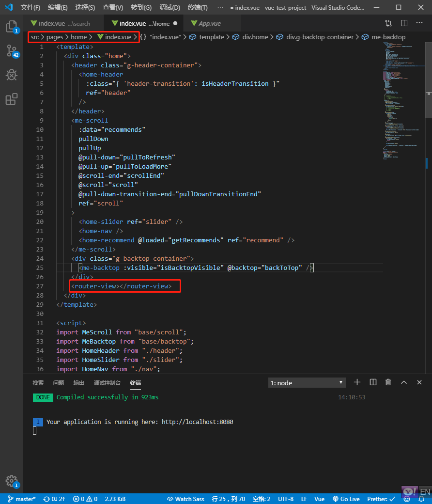Create a new terminal with plus icon
This screenshot has height=504, width=432.
click(357, 382)
